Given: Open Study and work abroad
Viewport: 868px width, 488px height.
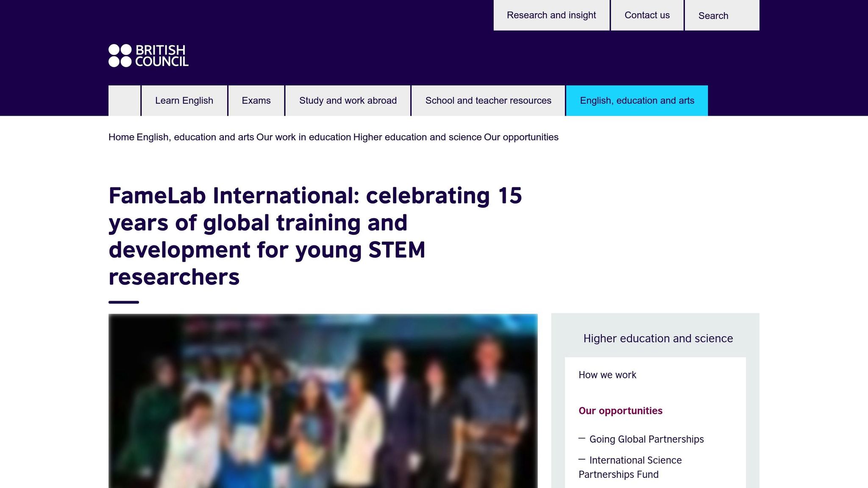Looking at the screenshot, I should click(348, 100).
